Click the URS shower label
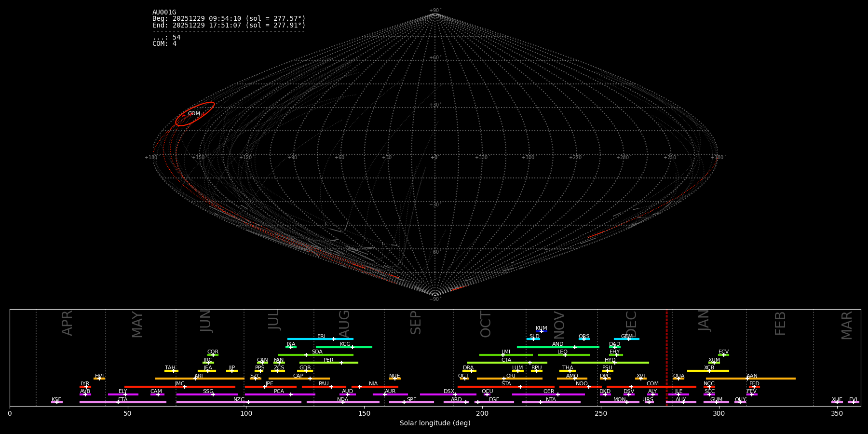This screenshot has height=434, width=868. [648, 400]
